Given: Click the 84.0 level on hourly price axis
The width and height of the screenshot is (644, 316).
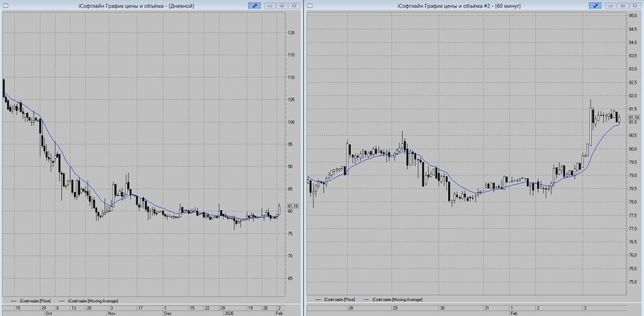Looking at the screenshot, I should coord(633,43).
